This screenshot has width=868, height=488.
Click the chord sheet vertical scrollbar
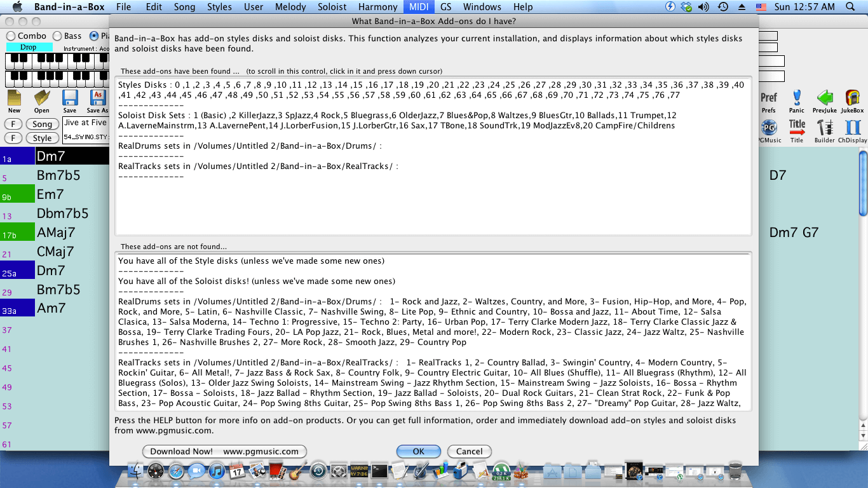(863, 299)
